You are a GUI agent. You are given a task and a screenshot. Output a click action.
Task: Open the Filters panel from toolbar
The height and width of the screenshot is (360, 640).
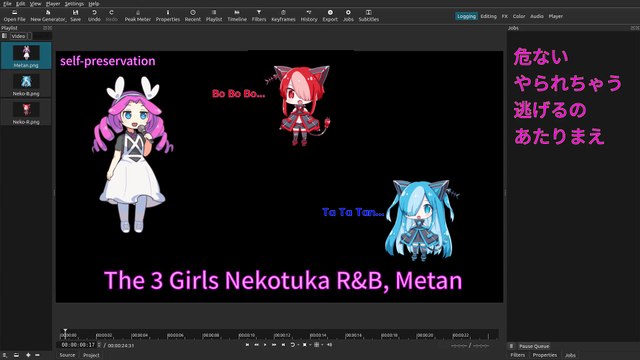click(x=259, y=16)
